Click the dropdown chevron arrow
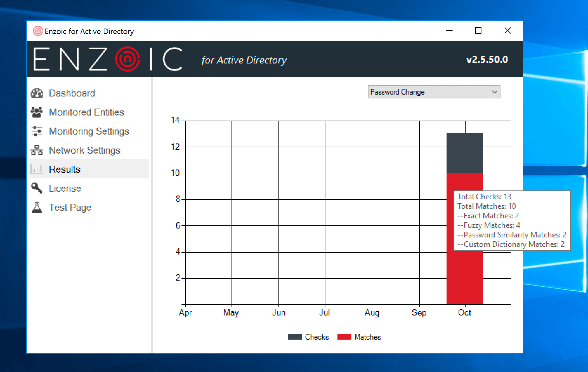The image size is (588, 372). pyautogui.click(x=494, y=92)
